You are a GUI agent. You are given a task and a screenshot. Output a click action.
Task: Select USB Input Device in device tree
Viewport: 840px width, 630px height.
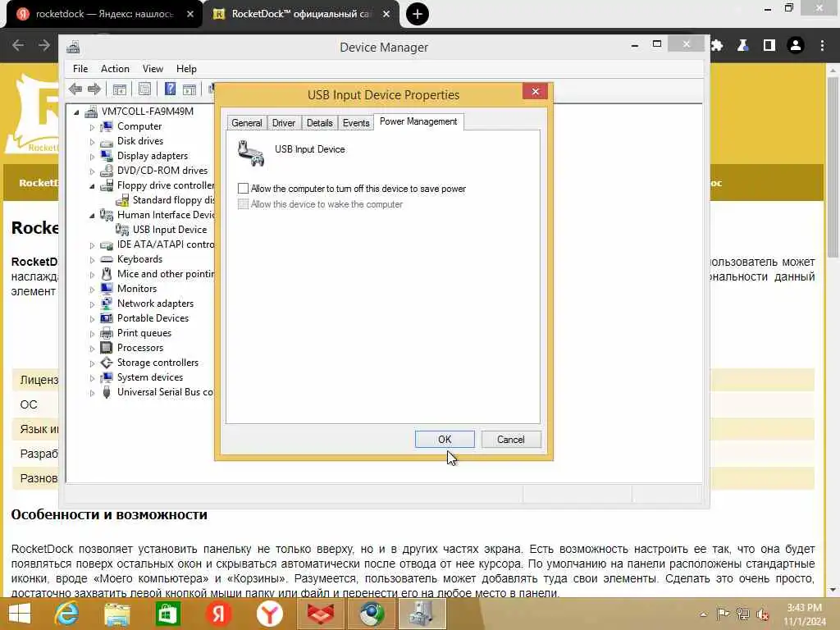point(169,230)
